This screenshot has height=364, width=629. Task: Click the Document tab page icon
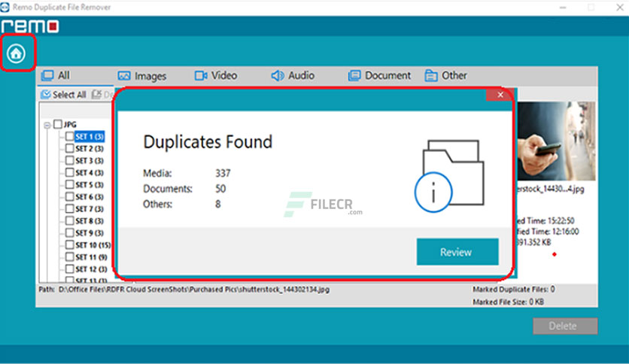[x=354, y=75]
